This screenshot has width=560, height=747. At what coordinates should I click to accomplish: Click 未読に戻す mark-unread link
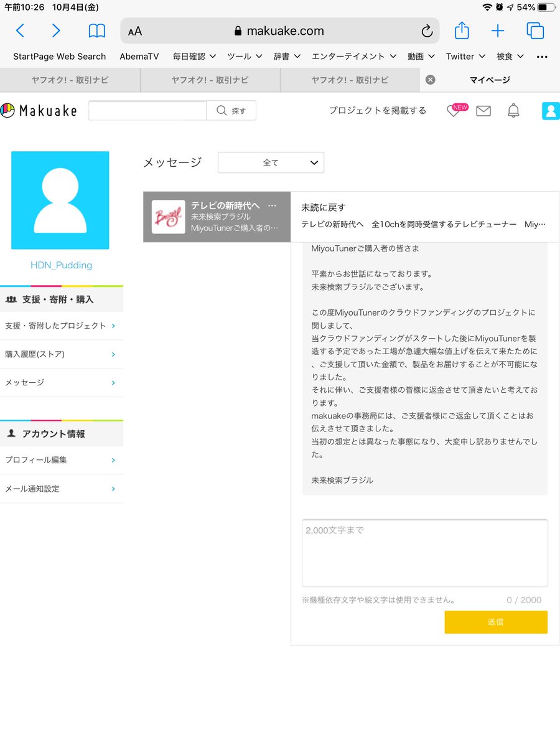[323, 207]
